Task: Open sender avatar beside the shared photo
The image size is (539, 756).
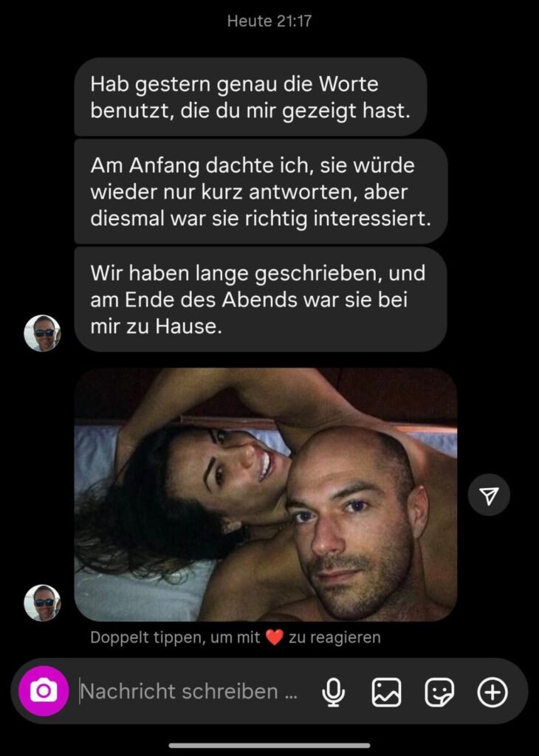Action: [x=42, y=602]
